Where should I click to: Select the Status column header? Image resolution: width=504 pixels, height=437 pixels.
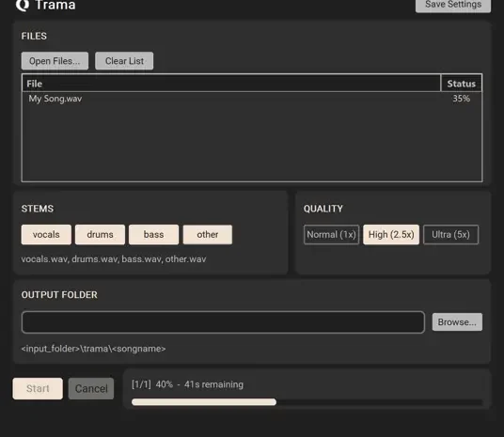[462, 84]
